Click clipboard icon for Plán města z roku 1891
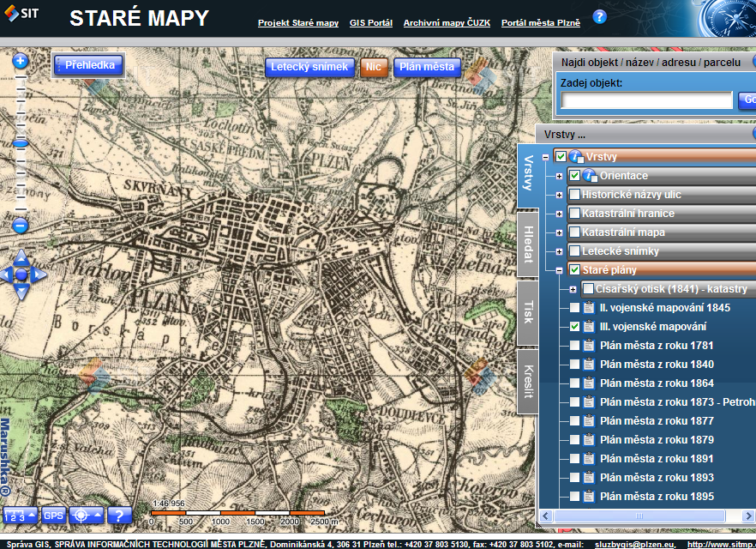This screenshot has height=549, width=756. click(588, 458)
